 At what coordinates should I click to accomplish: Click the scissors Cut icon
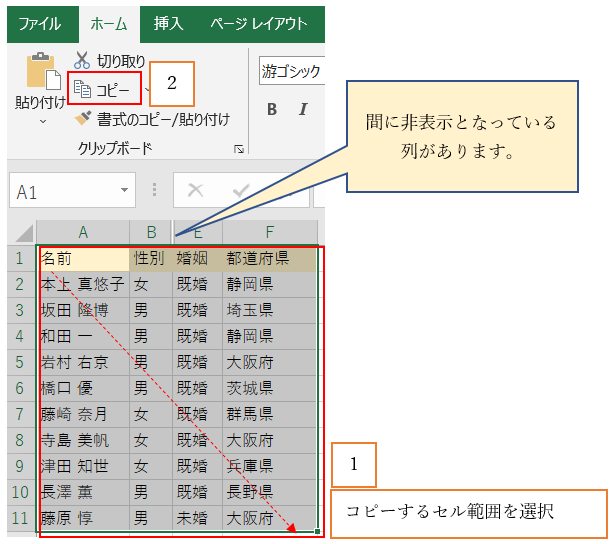click(x=82, y=61)
